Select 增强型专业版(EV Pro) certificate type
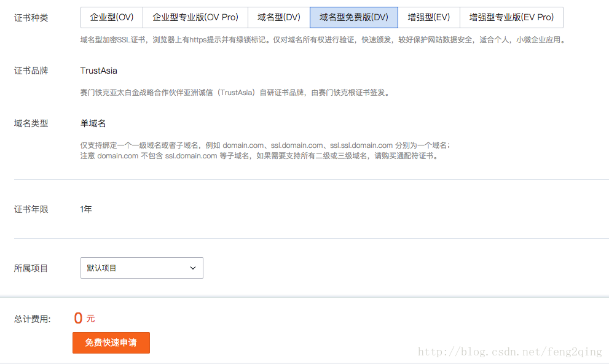Image resolution: width=609 pixels, height=364 pixels. click(x=511, y=17)
